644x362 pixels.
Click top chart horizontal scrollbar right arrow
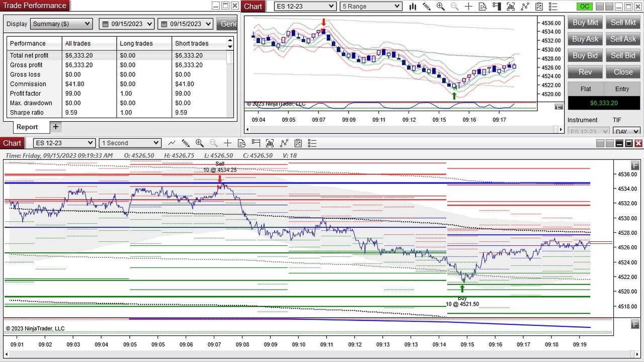tap(561, 129)
